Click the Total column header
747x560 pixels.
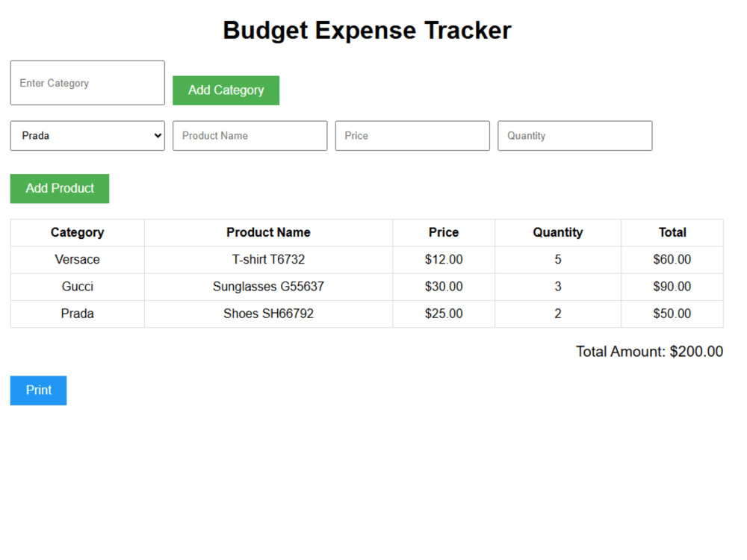coord(672,233)
